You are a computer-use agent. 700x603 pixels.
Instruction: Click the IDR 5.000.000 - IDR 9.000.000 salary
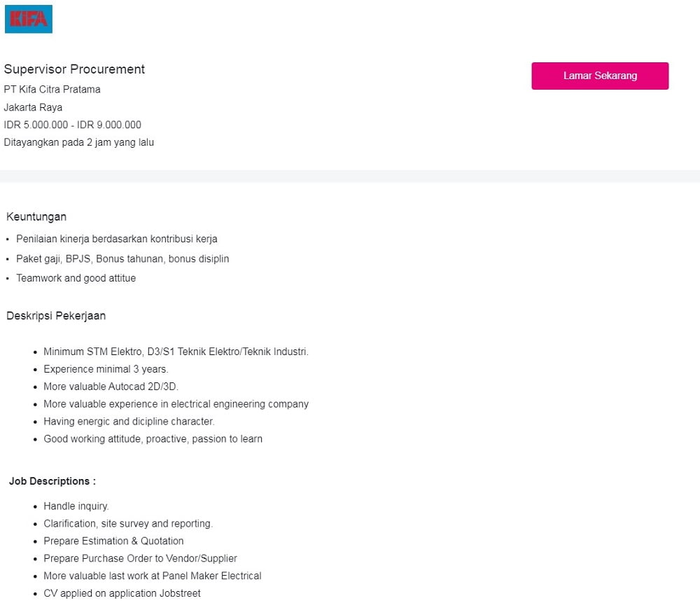pos(73,125)
